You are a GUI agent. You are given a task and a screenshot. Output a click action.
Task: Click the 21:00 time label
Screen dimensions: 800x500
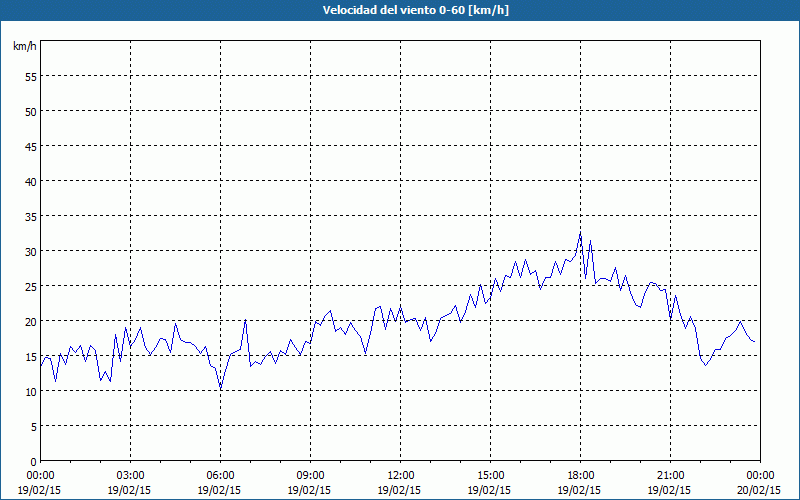pos(670,476)
